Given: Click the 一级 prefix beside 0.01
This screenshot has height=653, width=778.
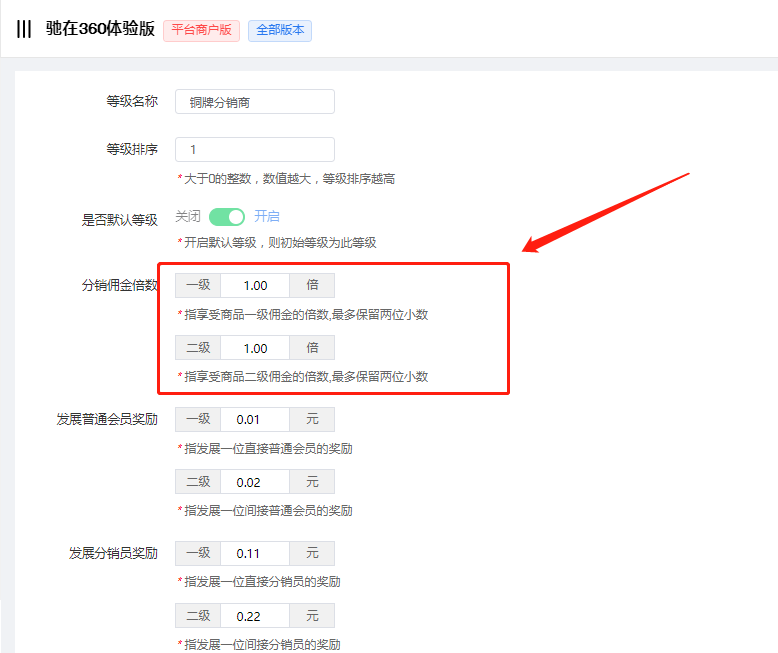Looking at the screenshot, I should coord(198,419).
